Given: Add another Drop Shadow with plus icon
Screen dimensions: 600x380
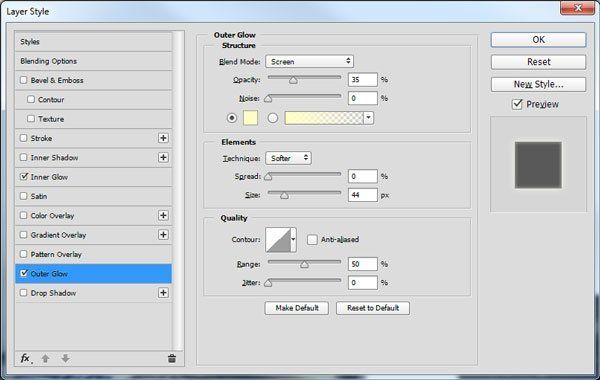Looking at the screenshot, I should click(x=163, y=293).
